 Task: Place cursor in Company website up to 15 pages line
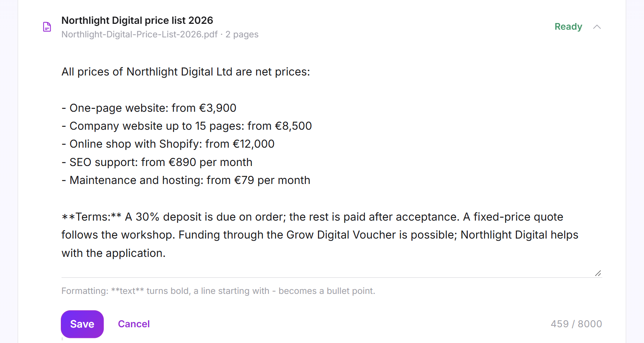click(186, 126)
